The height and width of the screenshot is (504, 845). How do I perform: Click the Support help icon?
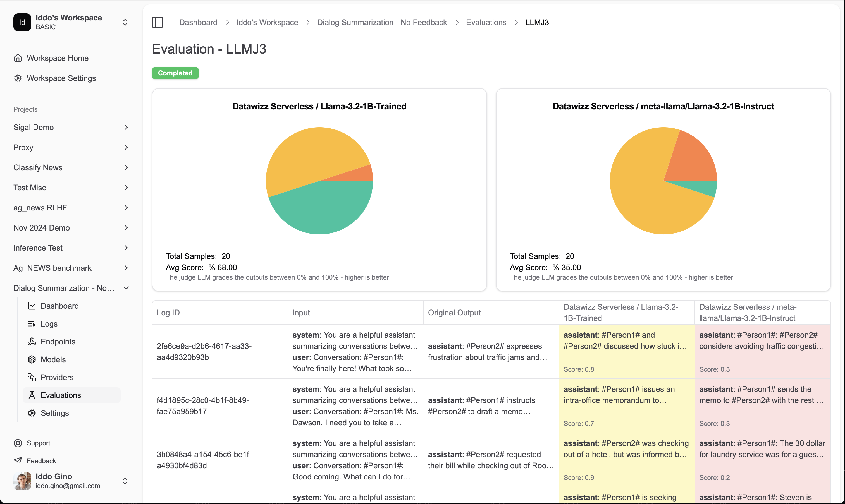tap(18, 443)
